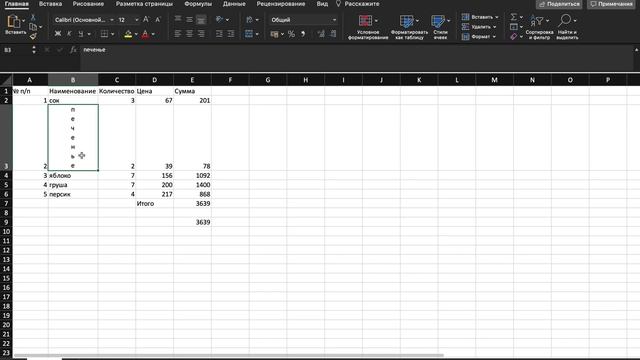Click the fx insert function icon
This screenshot has width=640, height=360.
click(x=73, y=50)
